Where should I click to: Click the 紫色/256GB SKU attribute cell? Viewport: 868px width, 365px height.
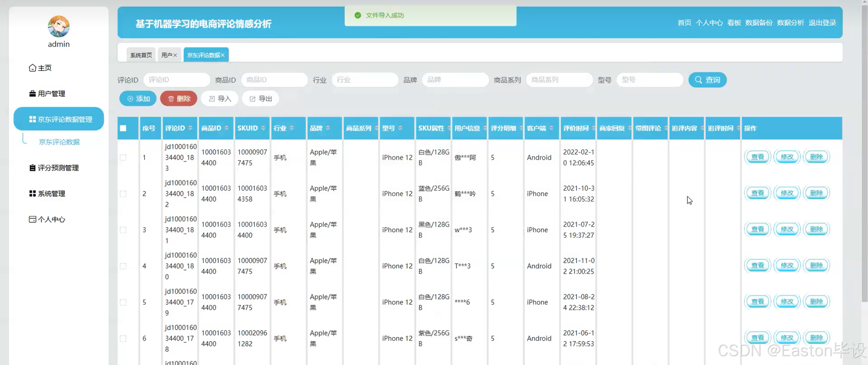click(x=434, y=338)
